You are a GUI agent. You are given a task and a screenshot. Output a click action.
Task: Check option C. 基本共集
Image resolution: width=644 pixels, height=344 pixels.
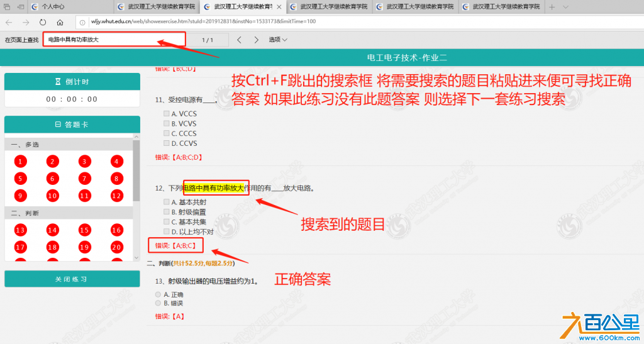(166, 221)
